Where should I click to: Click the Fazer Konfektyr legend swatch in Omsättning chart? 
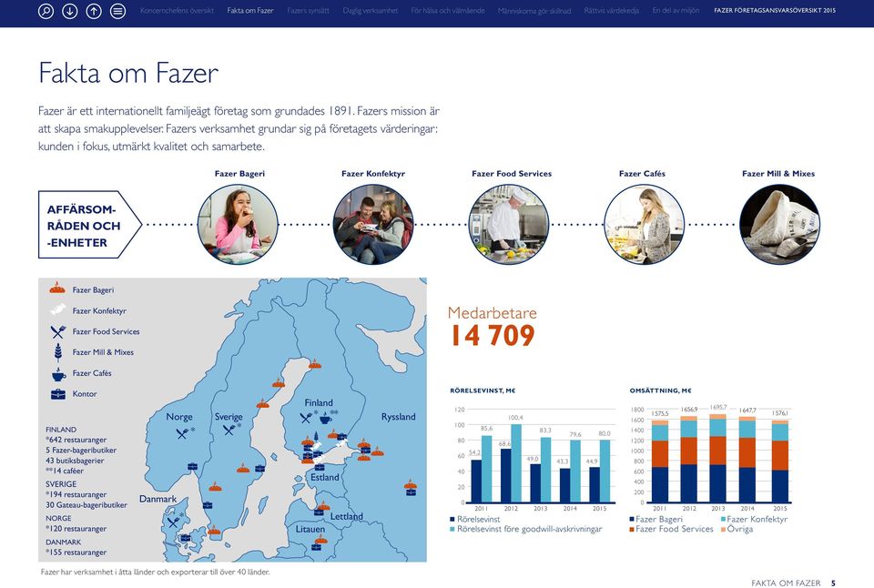click(723, 519)
